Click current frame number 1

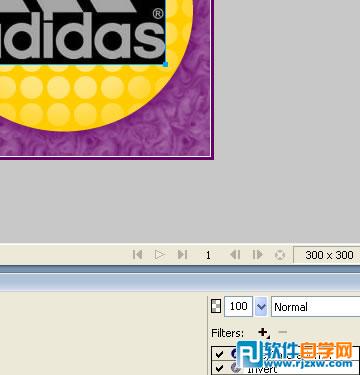click(208, 255)
